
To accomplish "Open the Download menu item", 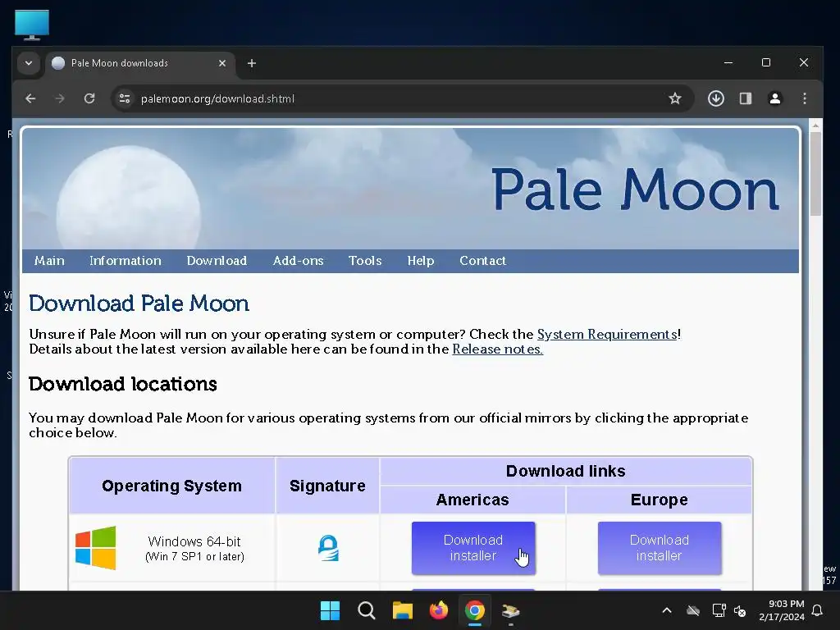I will click(x=217, y=261).
